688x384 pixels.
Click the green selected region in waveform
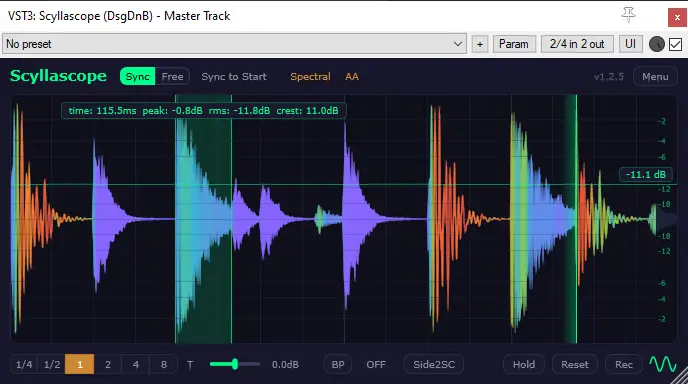pos(203,219)
